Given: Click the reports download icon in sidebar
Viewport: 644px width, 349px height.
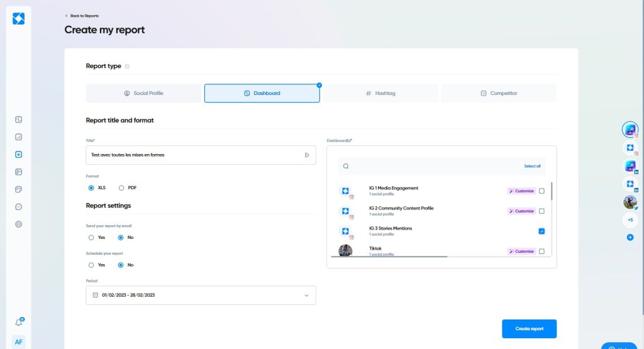Looking at the screenshot, I should click(x=19, y=154).
